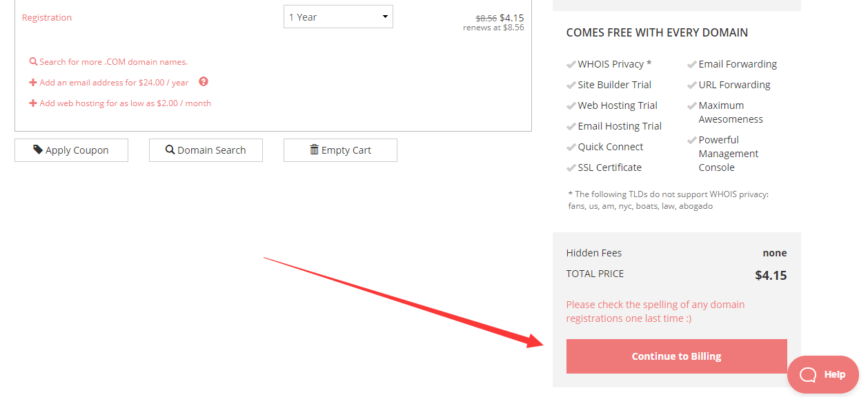Click the plus icon beside web hosting offer

coord(33,103)
